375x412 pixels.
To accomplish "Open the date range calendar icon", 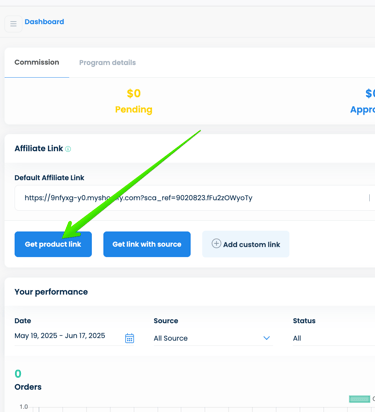I will click(x=129, y=338).
